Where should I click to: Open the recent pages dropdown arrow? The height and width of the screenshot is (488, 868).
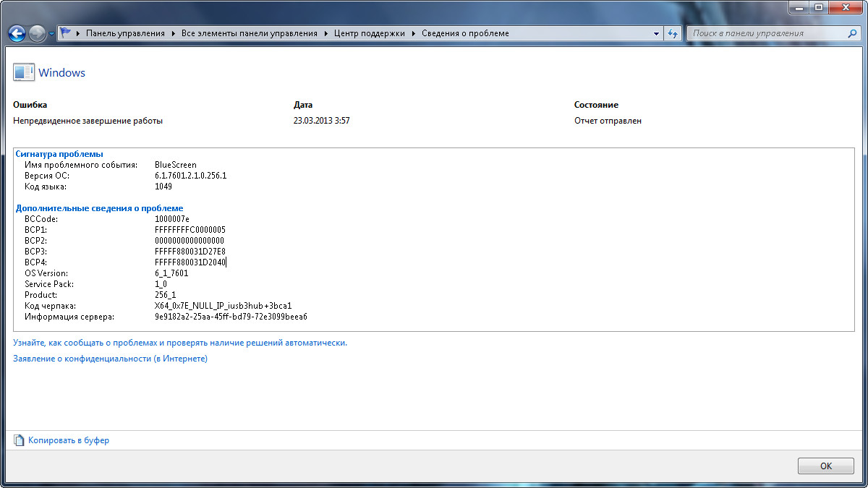point(51,34)
